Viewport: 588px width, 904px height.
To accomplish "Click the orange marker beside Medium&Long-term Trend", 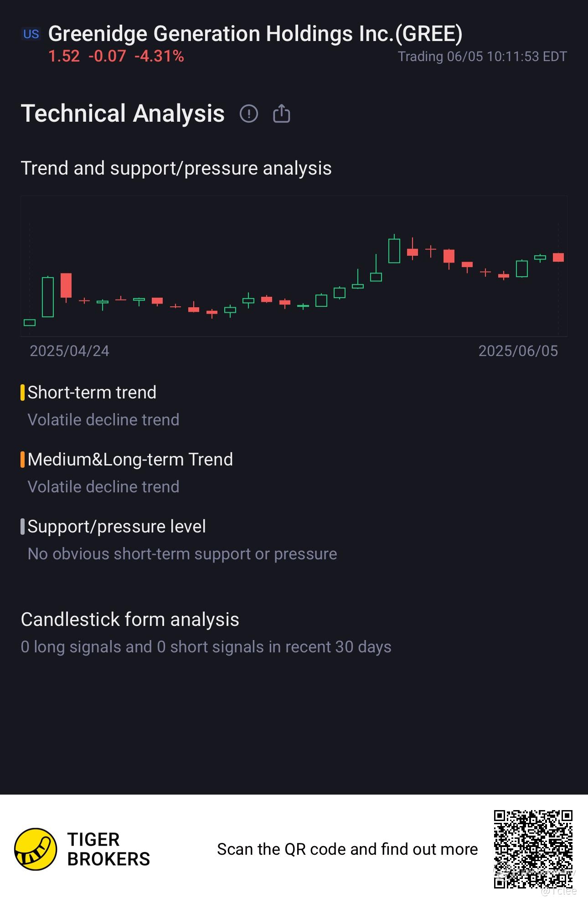I will click(x=22, y=460).
